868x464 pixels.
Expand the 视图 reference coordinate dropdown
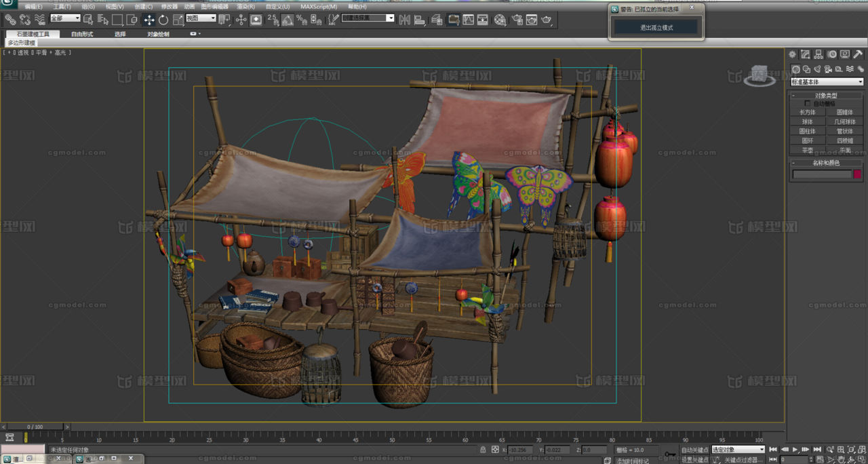[201, 18]
